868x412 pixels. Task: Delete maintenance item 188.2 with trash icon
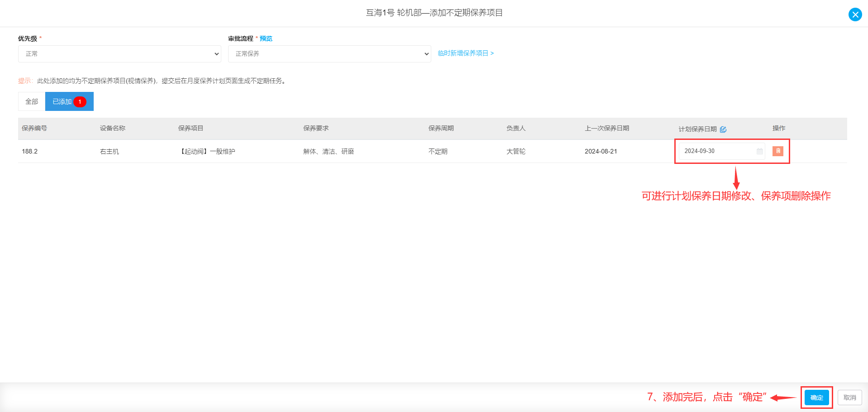point(778,151)
